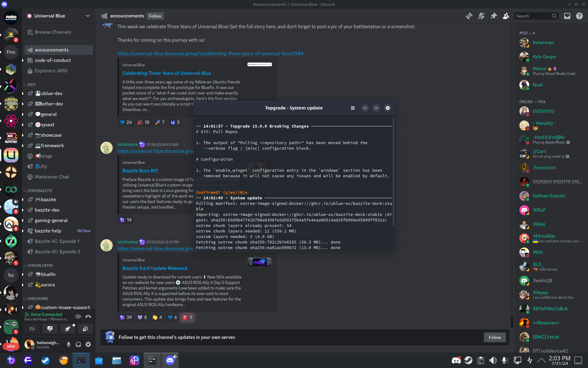Collapse the /DEV channel category

click(x=31, y=84)
